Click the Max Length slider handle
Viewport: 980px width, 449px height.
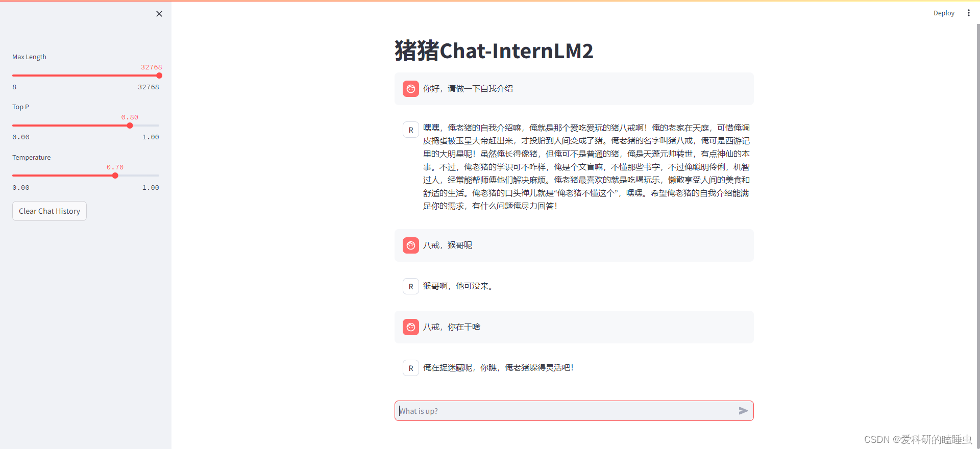[x=159, y=76]
